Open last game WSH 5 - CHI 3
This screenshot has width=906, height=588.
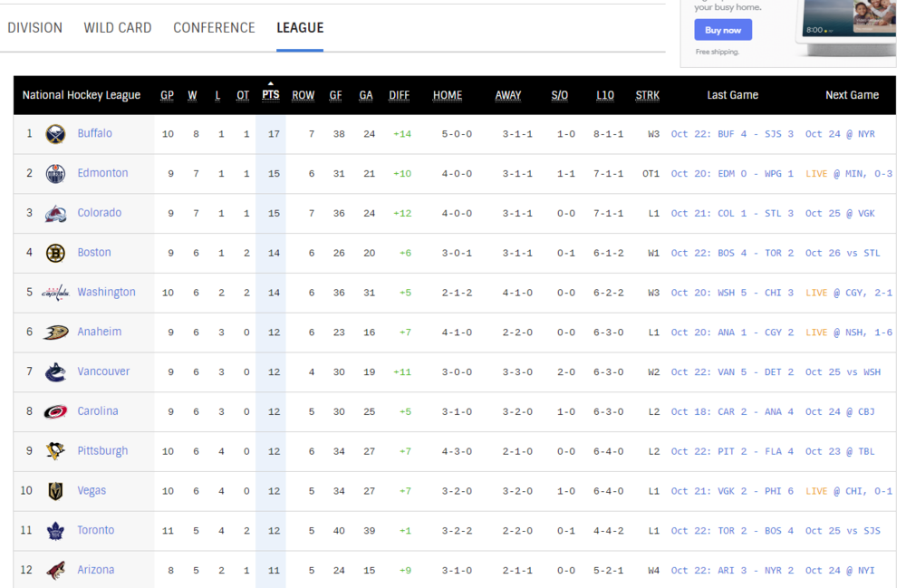(732, 293)
